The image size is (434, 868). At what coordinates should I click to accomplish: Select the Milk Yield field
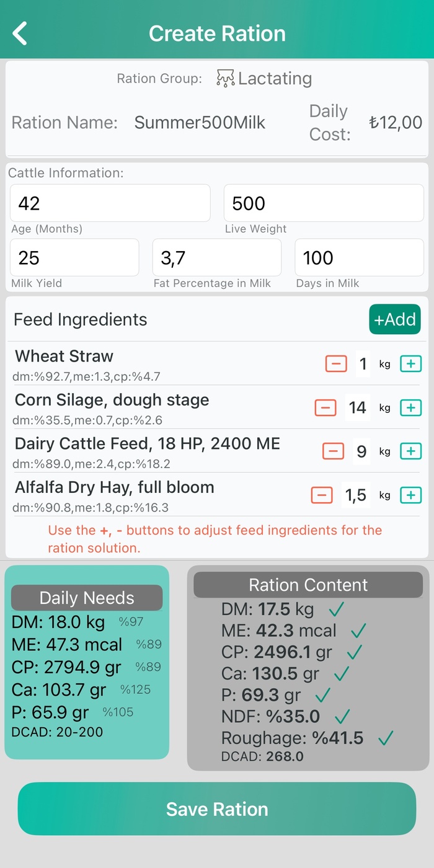coord(74,257)
